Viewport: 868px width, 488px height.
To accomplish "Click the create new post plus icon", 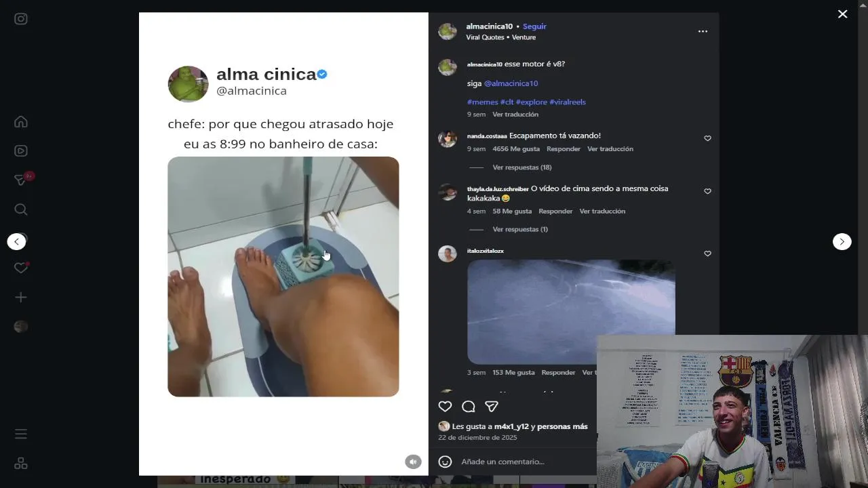I will [x=21, y=298].
